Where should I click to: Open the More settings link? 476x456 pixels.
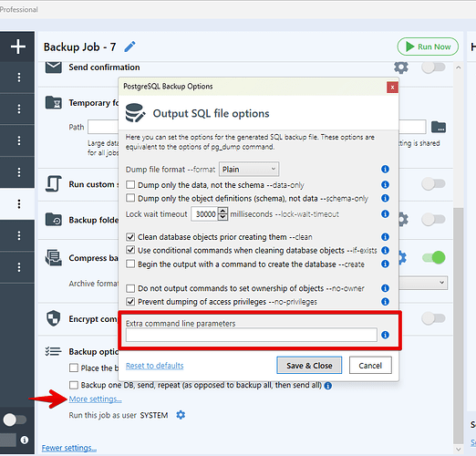(x=95, y=399)
